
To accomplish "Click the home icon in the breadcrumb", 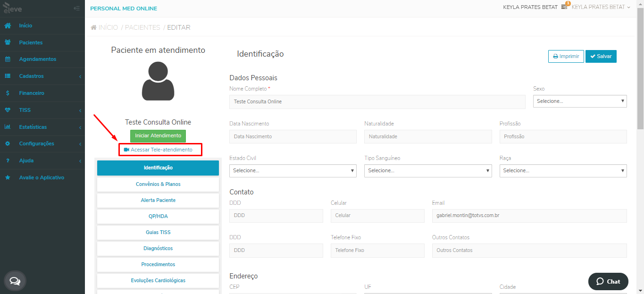I will point(94,27).
